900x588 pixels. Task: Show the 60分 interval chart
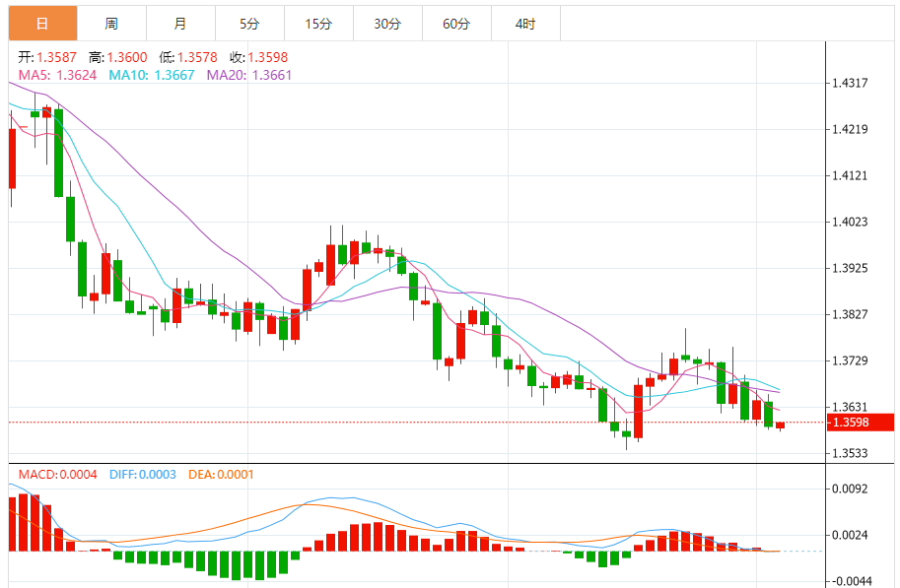(456, 24)
